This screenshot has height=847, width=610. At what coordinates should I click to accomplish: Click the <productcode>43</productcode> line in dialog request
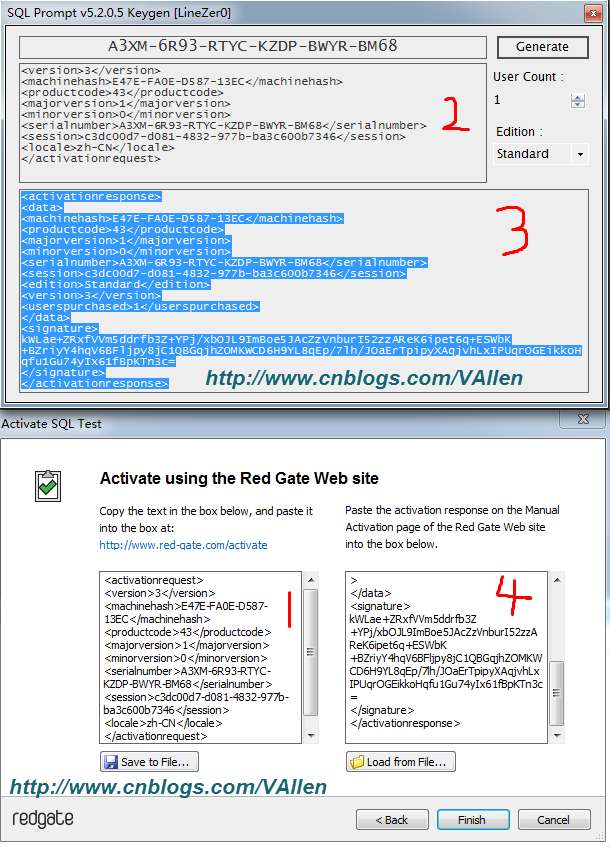187,632
